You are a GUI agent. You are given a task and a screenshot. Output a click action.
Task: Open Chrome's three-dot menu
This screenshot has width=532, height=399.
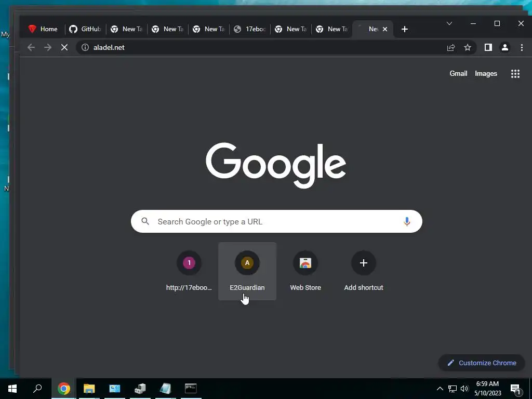(522, 47)
